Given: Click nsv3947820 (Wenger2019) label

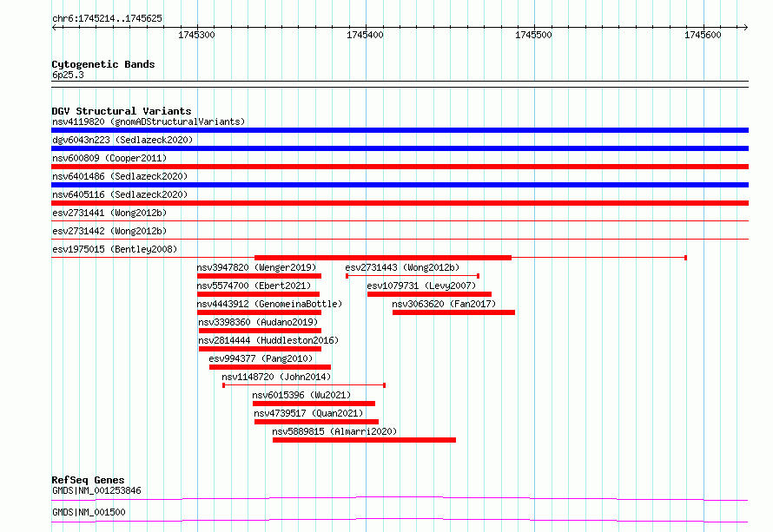Looking at the screenshot, I should click(256, 267).
